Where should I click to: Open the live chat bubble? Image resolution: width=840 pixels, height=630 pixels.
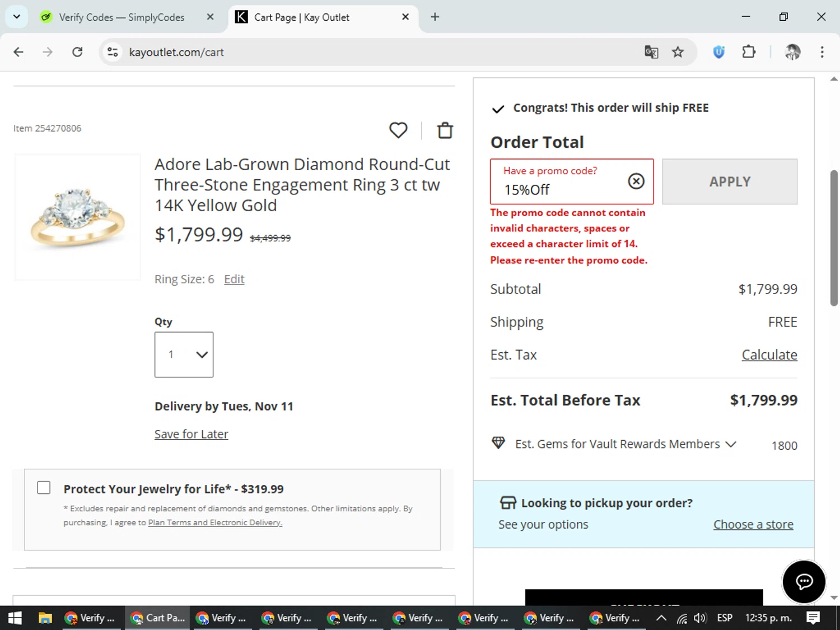point(804,582)
